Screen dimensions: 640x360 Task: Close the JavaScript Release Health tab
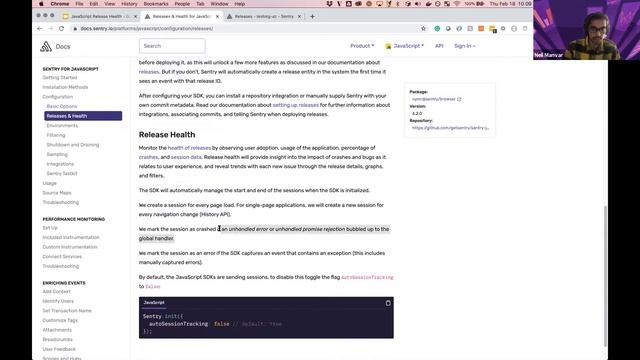click(136, 16)
